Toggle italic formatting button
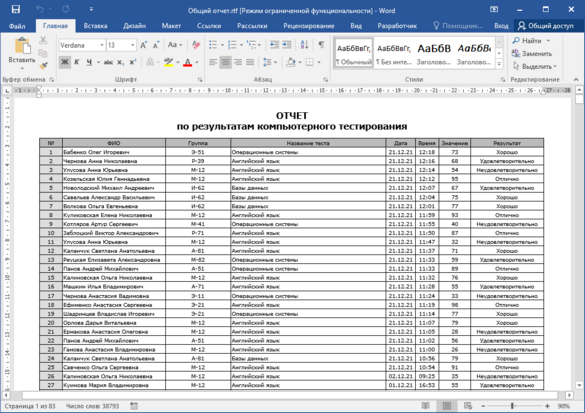The image size is (585, 413). (76, 62)
